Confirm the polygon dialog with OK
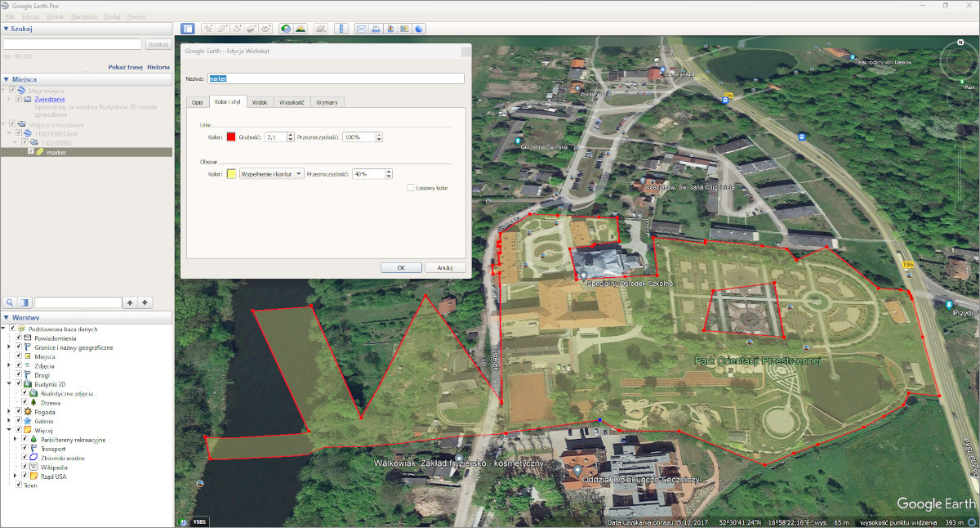 (401, 267)
